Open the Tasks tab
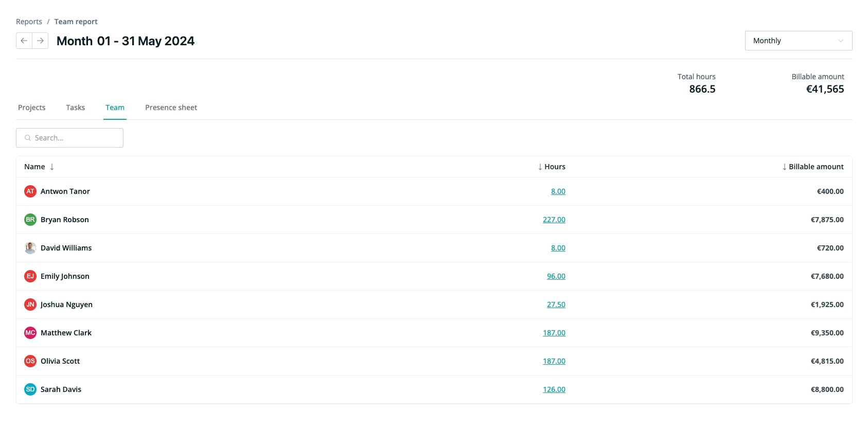 tap(76, 108)
